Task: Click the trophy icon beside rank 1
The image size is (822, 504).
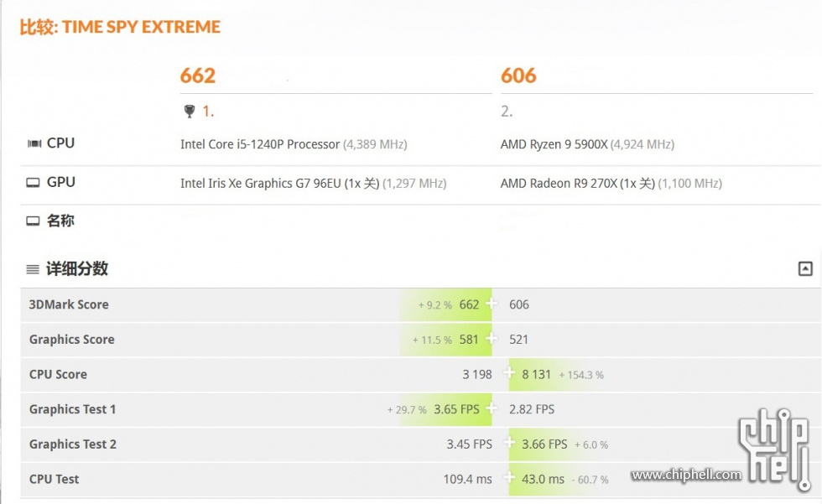Action: pos(190,111)
